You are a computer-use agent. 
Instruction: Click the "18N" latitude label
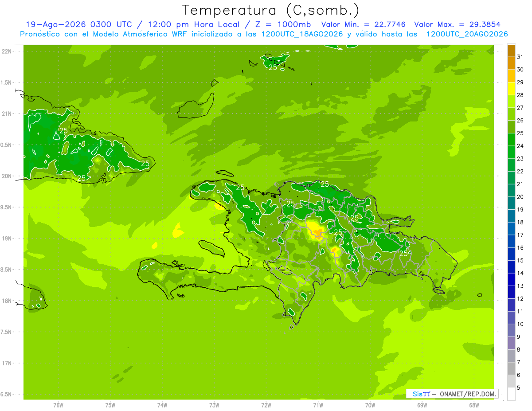coord(8,301)
